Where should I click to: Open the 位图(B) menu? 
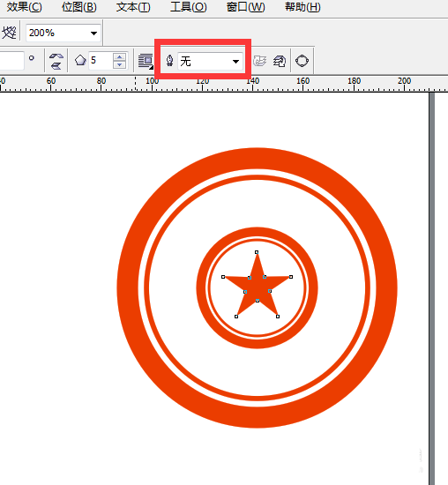coord(78,7)
